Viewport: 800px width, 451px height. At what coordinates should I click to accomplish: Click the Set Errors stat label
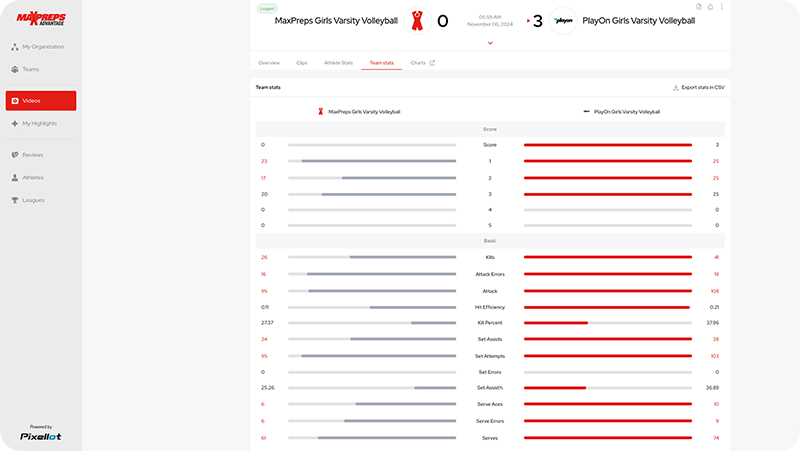click(x=490, y=372)
